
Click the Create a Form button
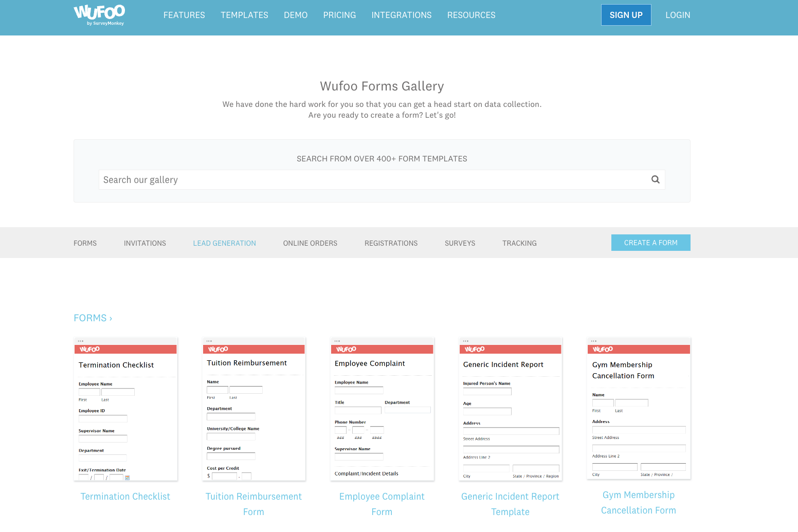[x=651, y=243]
